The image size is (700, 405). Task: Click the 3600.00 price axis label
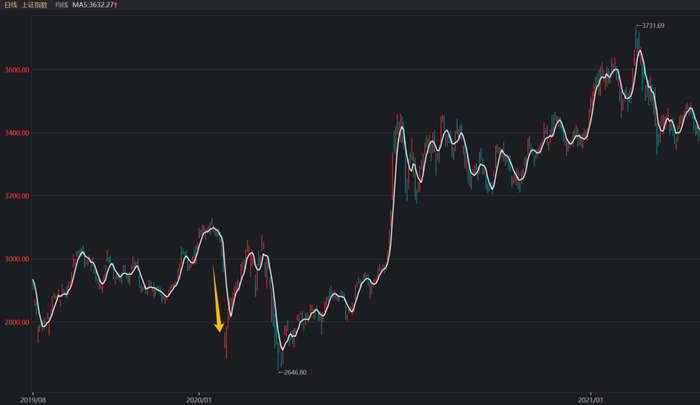pyautogui.click(x=18, y=70)
